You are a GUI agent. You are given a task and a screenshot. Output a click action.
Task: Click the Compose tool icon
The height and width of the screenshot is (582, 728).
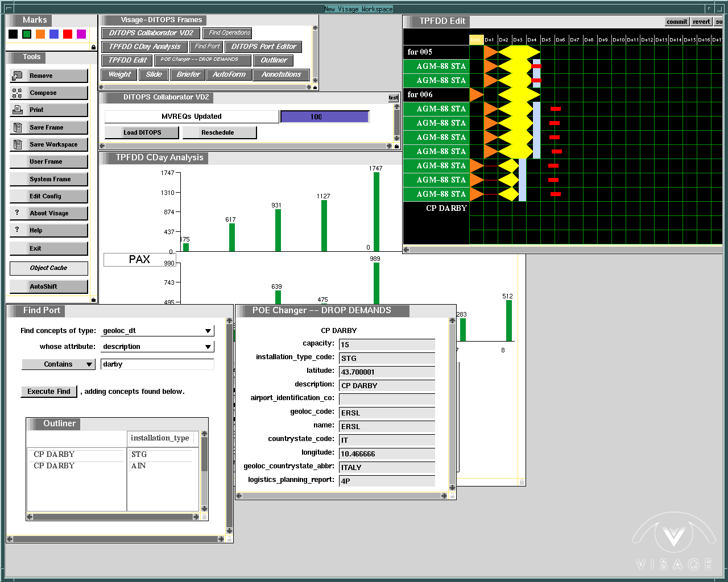point(17,93)
